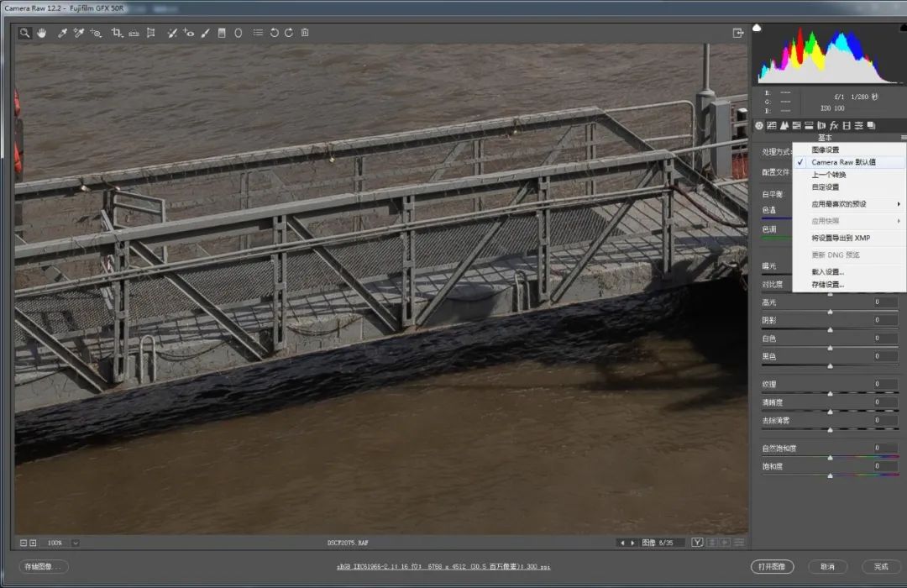This screenshot has height=588, width=907.
Task: Click the 饱和度 value input field
Action: pos(884,466)
